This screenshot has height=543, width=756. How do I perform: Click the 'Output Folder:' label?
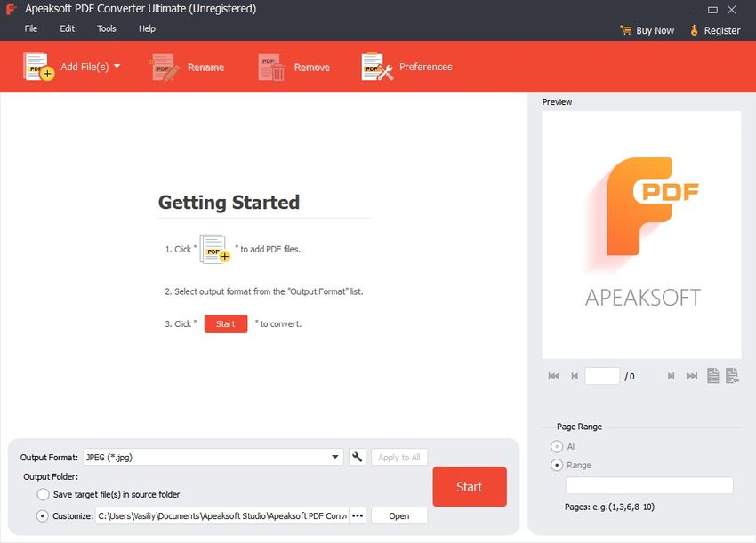[51, 476]
